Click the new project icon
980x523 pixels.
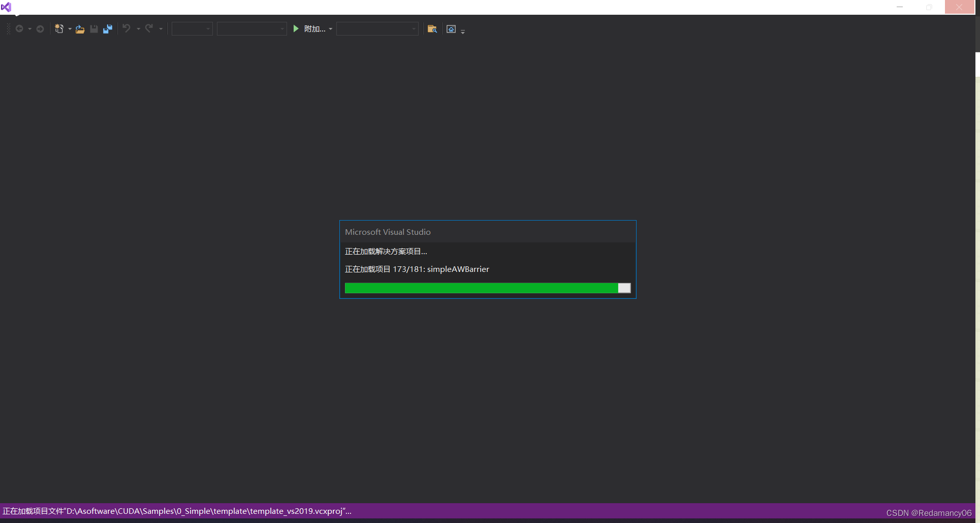(59, 29)
